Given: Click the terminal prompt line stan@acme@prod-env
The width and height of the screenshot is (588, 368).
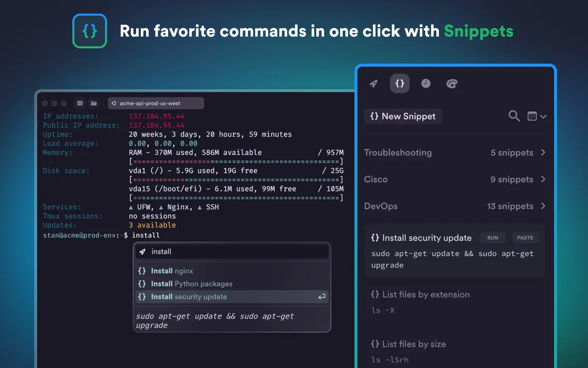Looking at the screenshot, I should click(x=101, y=235).
